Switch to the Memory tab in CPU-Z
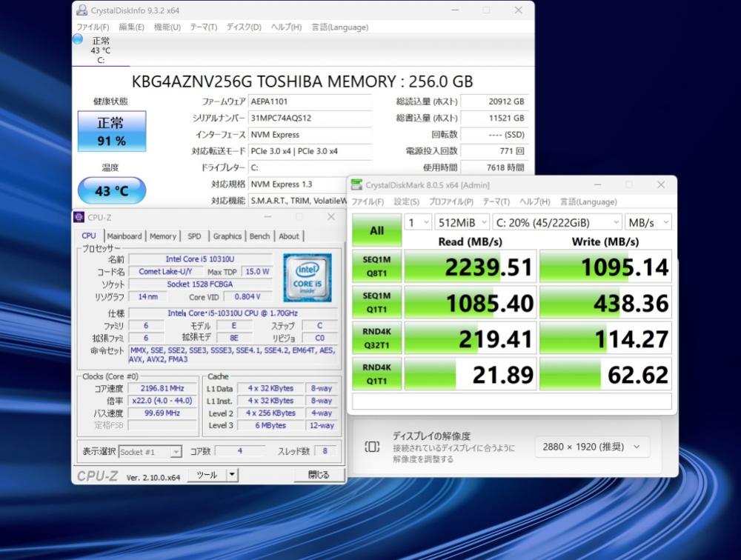 [x=162, y=236]
